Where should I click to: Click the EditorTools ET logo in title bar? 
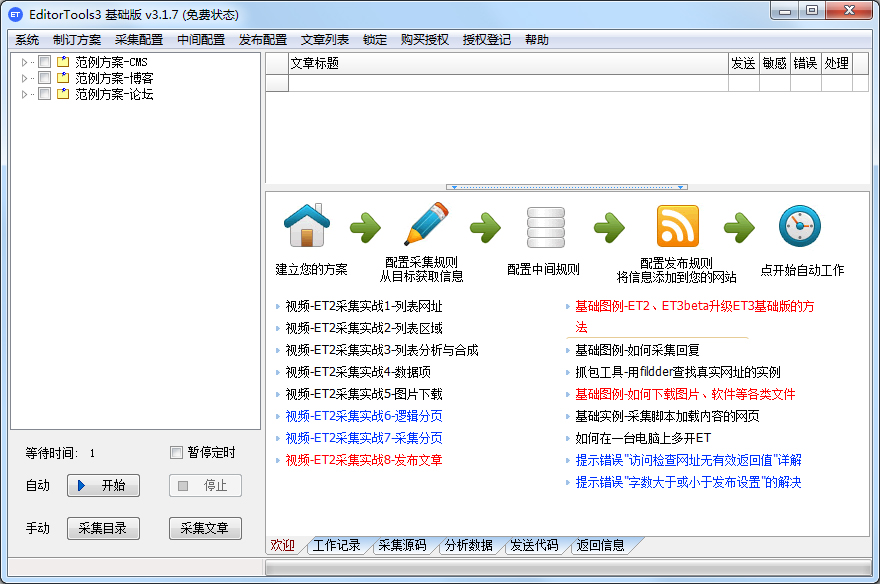[16, 15]
